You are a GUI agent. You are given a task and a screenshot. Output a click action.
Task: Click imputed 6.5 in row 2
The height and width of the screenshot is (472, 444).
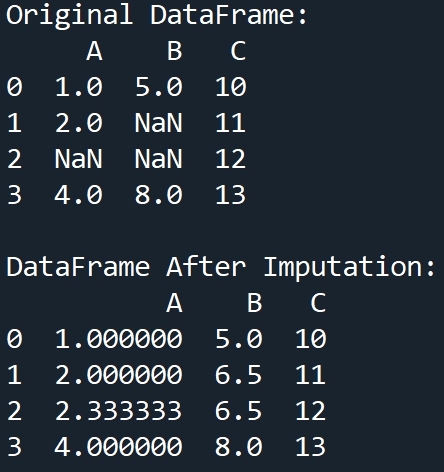click(x=238, y=411)
